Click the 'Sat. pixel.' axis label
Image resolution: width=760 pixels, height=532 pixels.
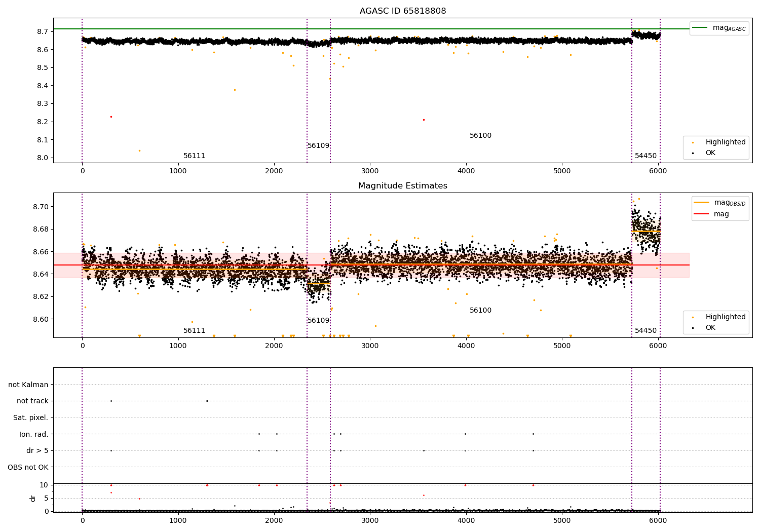point(31,418)
